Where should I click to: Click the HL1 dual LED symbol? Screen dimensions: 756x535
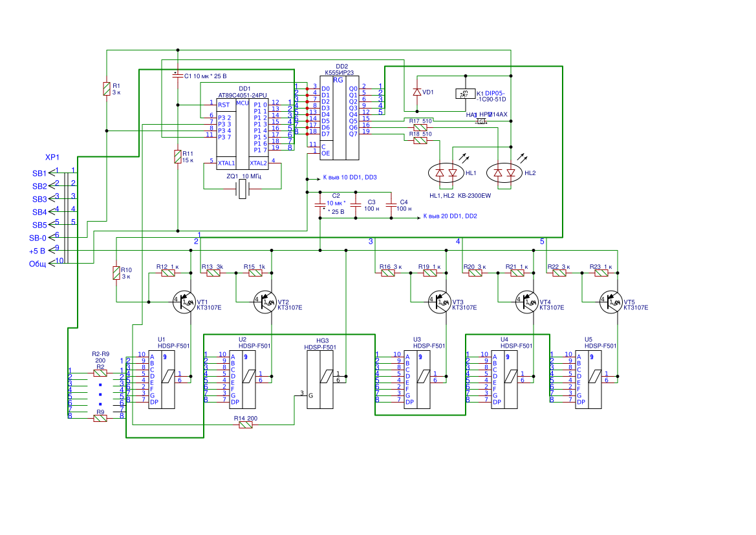446,173
